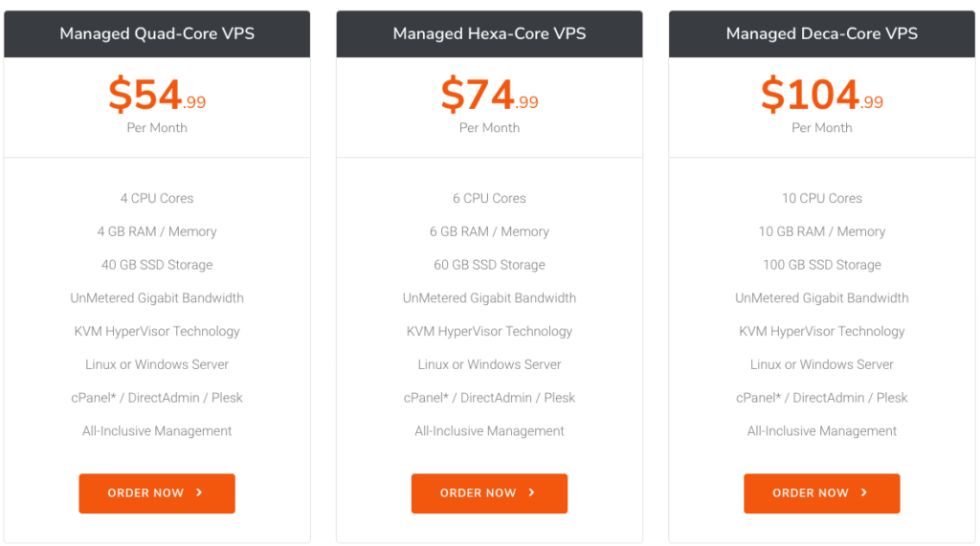Click 60 GB SSD Storage feature

[x=489, y=265]
